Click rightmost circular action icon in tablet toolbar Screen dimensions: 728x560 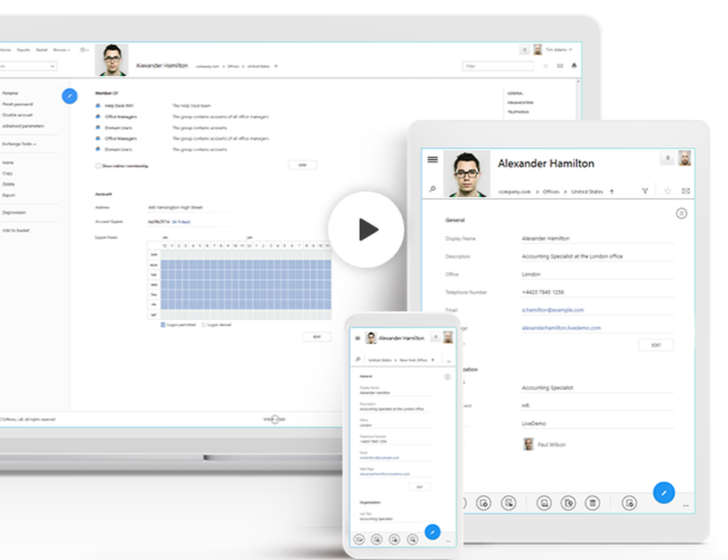click(629, 503)
